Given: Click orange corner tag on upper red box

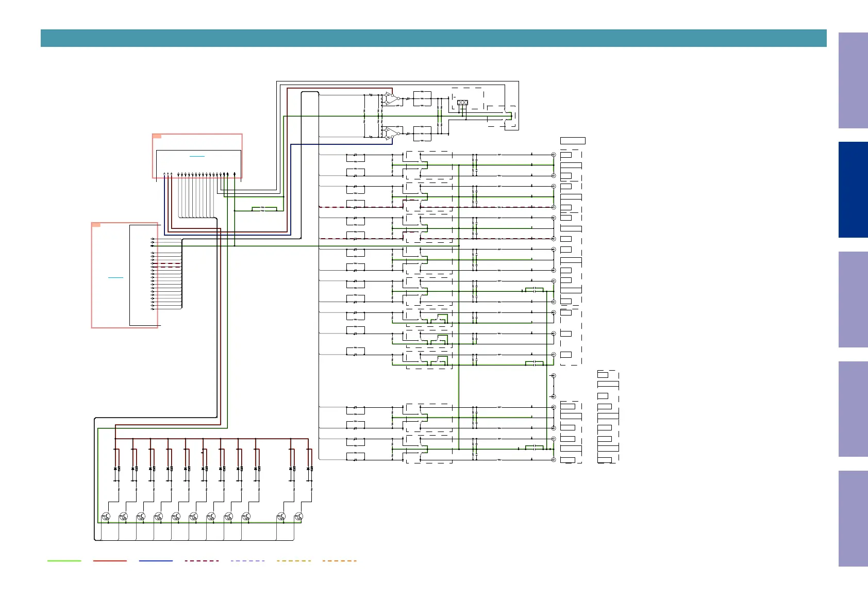Looking at the screenshot, I should (x=157, y=136).
